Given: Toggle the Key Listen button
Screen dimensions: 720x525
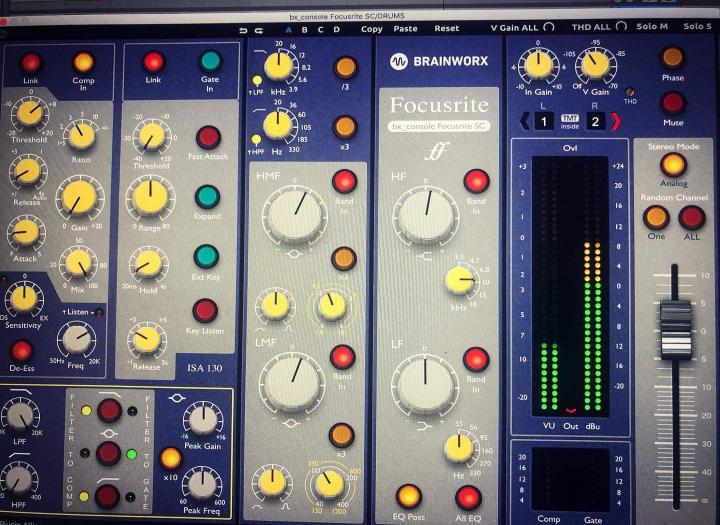Looking at the screenshot, I should click(x=205, y=311).
